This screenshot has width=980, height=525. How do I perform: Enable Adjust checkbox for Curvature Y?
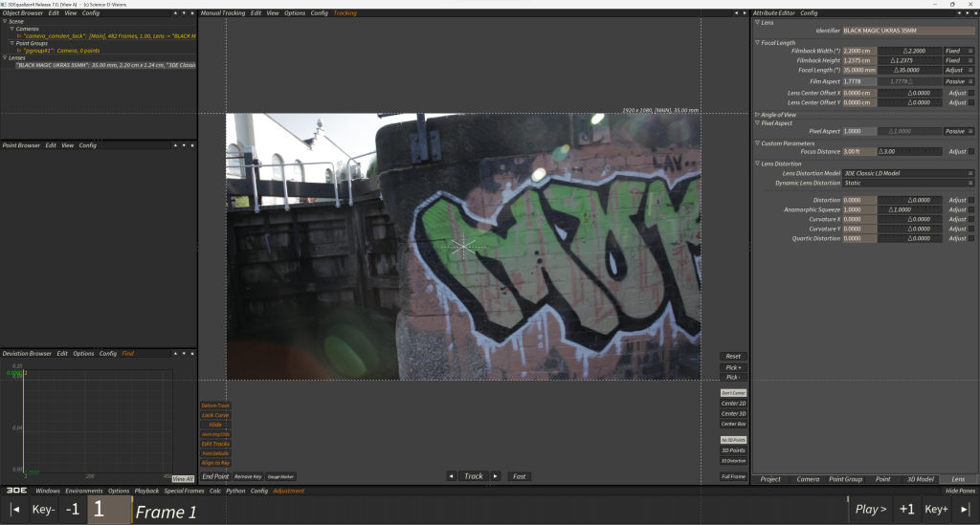(x=971, y=230)
